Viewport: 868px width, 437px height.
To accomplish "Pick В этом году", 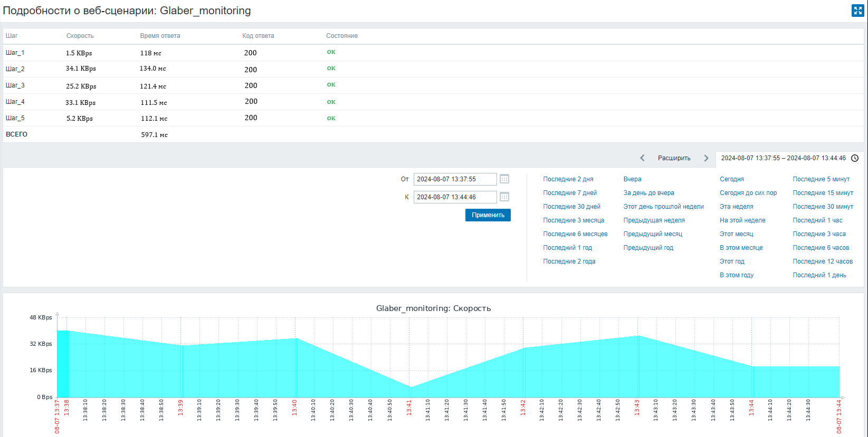I will [737, 275].
